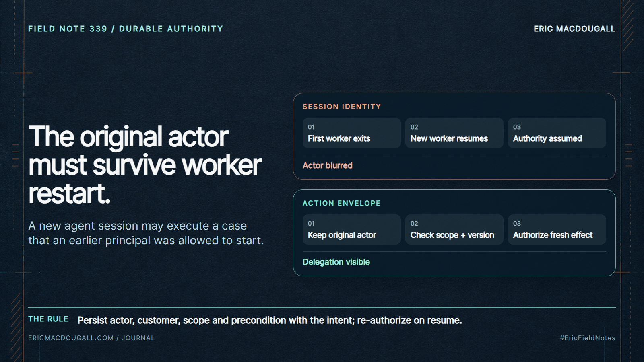Click 'The Rule' label at the bottom
Screen dimensions: 644x362
point(48,319)
